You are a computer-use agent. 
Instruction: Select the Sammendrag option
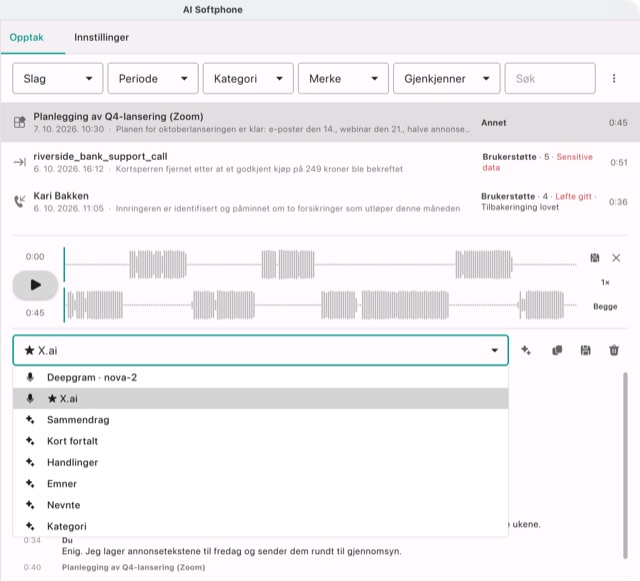pyautogui.click(x=260, y=420)
